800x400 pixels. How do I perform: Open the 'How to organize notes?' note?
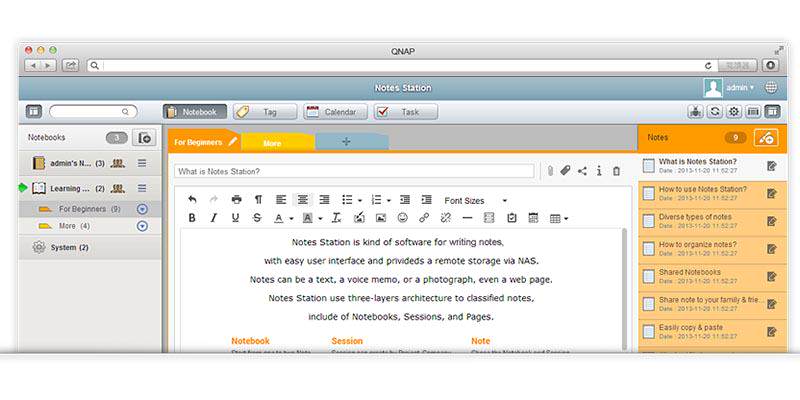point(712,248)
